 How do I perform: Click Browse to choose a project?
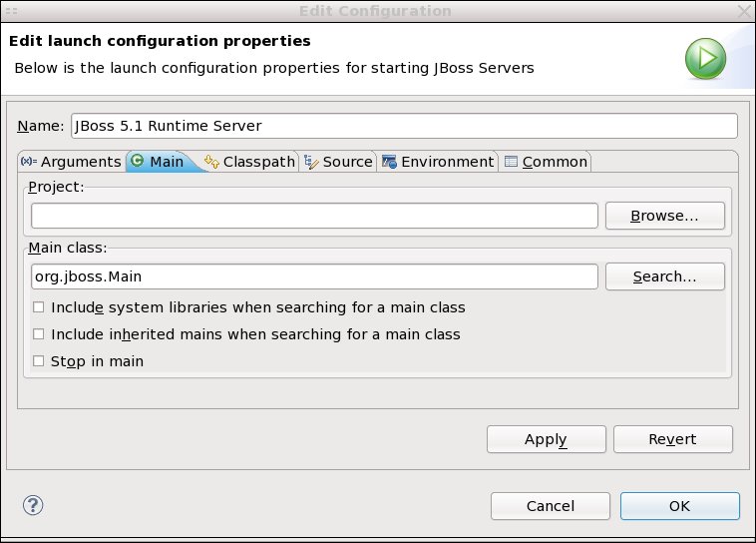665,216
